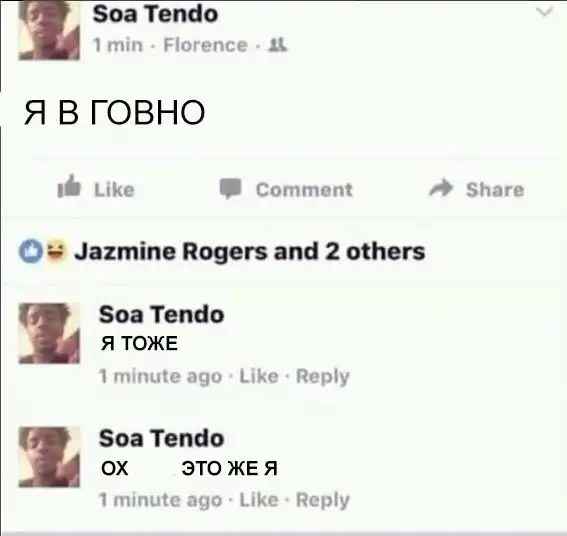Open the avatar beside the 'Я ТОЖЕ' comment
567x536 pixels.
point(49,333)
